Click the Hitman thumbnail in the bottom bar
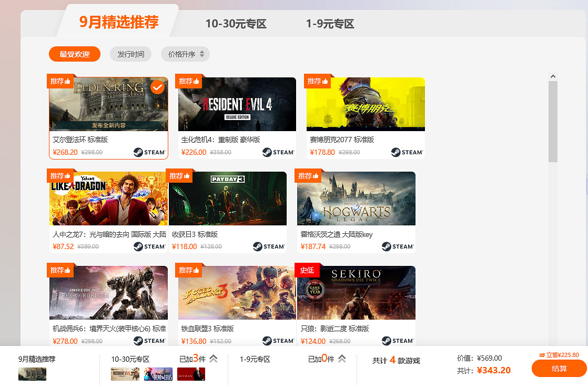Image resolution: width=588 pixels, height=387 pixels. [191, 374]
